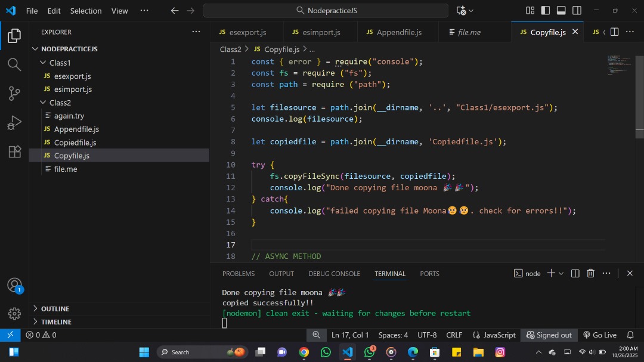Change CRLF end of line sequence
Viewport: 644px width, 362px height.
click(x=454, y=335)
